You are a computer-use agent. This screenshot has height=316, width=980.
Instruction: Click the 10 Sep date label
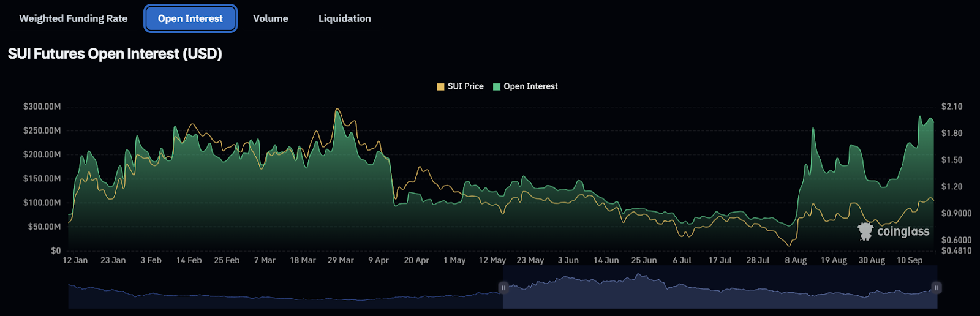[x=910, y=260]
